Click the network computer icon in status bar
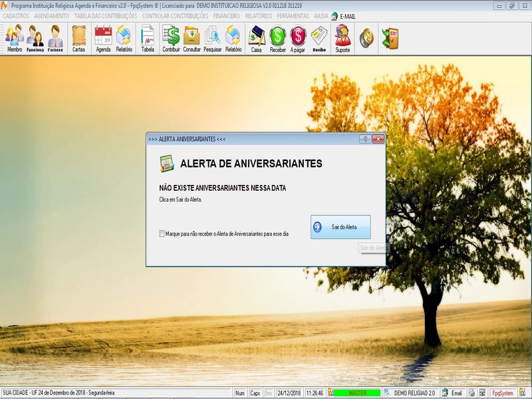The width and height of the screenshot is (532, 399). click(x=482, y=392)
